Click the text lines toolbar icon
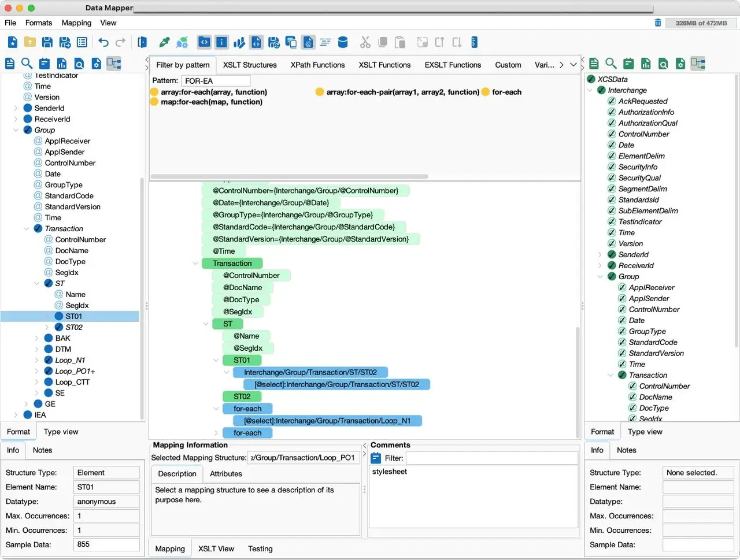 click(x=325, y=42)
